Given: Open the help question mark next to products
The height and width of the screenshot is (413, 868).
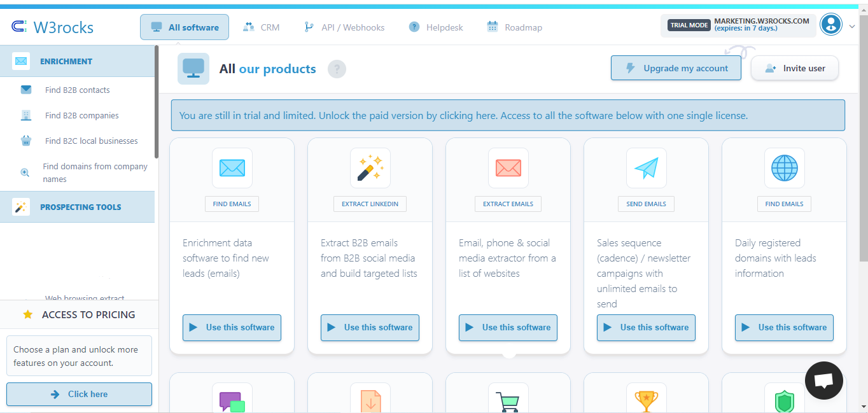Looking at the screenshot, I should 337,69.
